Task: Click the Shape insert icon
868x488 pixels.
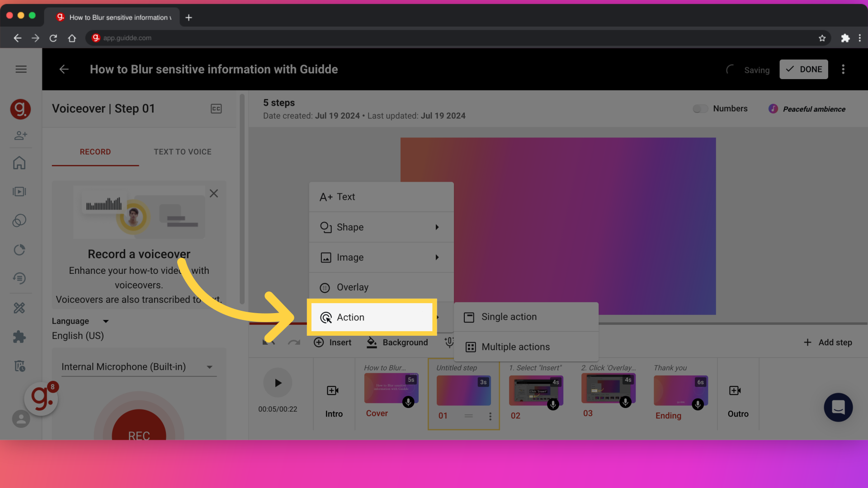Action: coord(325,227)
